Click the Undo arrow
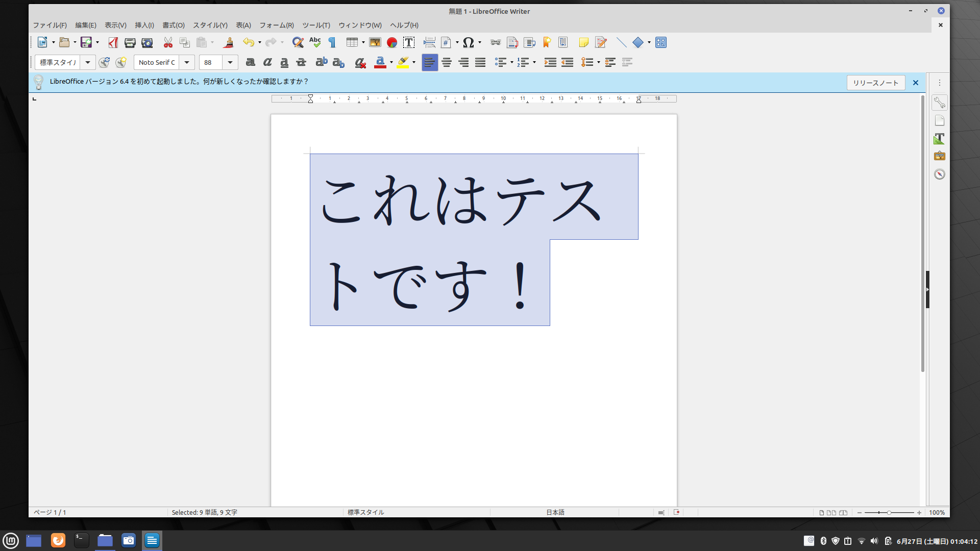This screenshot has width=980, height=551. pos(248,42)
